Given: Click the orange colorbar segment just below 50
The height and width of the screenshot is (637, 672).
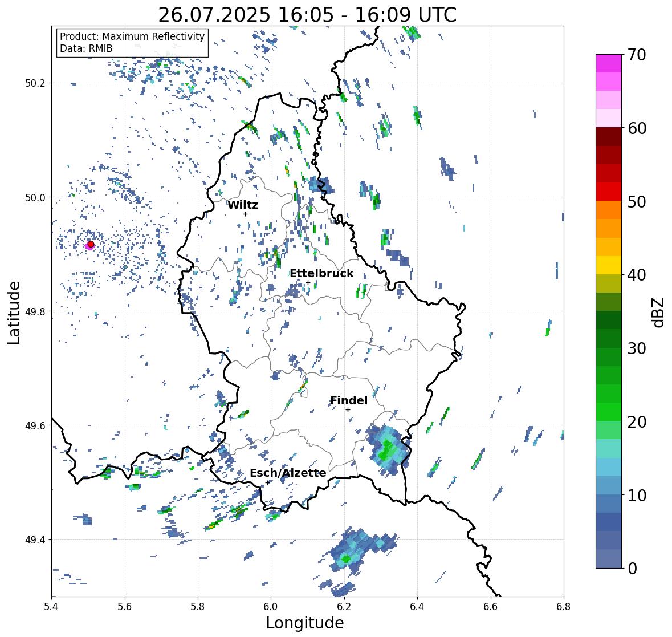Looking at the screenshot, I should (x=609, y=210).
